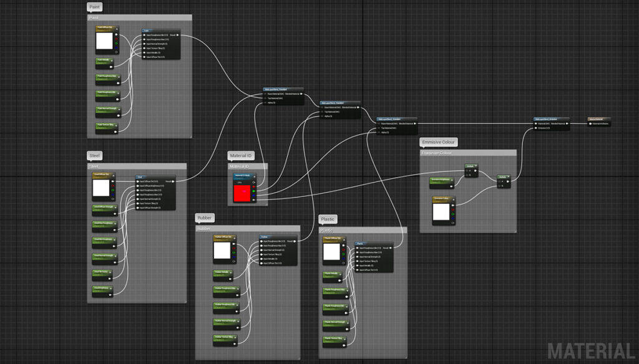Click the Emmisive Colour comment bubble
This screenshot has height=364, width=639.
coord(439,142)
